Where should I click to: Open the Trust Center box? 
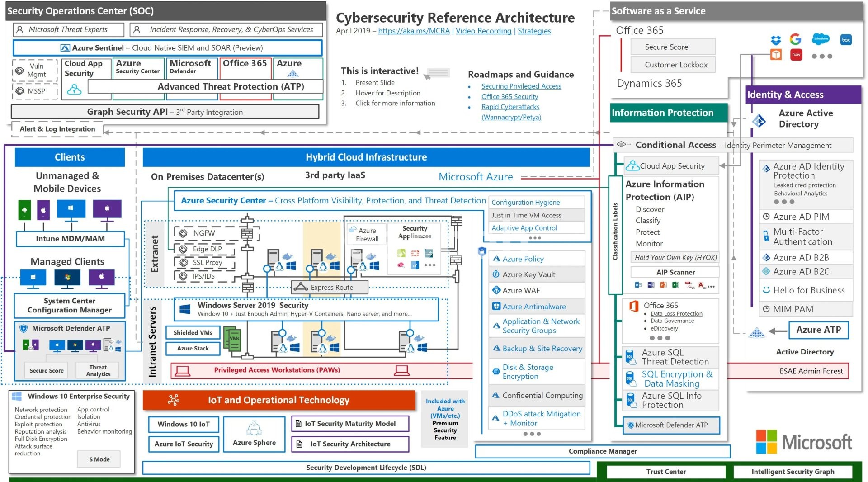(665, 472)
